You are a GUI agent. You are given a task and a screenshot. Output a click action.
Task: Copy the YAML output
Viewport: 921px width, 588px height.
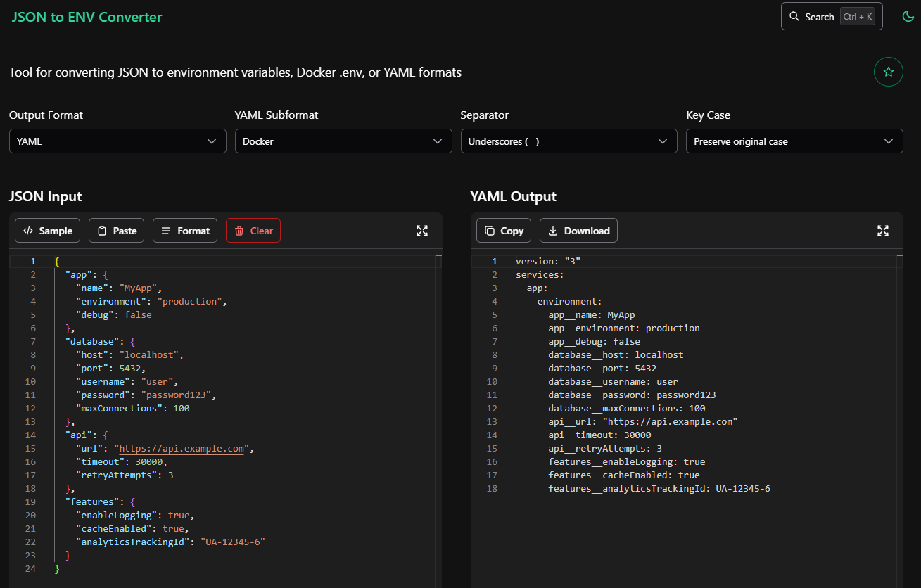(503, 230)
